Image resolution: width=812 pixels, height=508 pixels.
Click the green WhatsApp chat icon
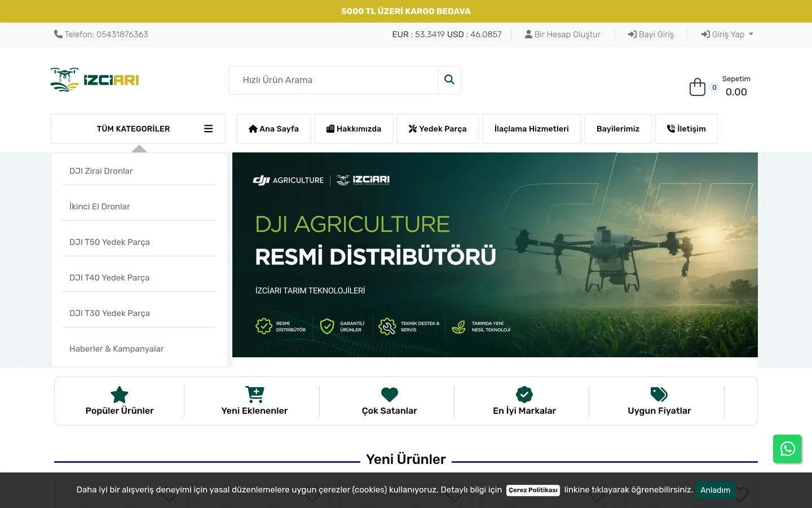tap(787, 449)
